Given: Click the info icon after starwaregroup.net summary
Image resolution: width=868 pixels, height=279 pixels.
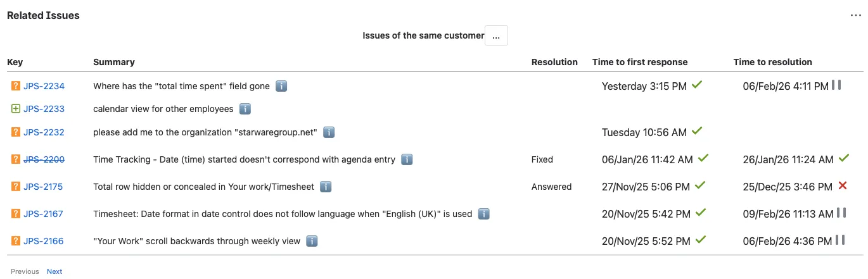Looking at the screenshot, I should coord(329,132).
